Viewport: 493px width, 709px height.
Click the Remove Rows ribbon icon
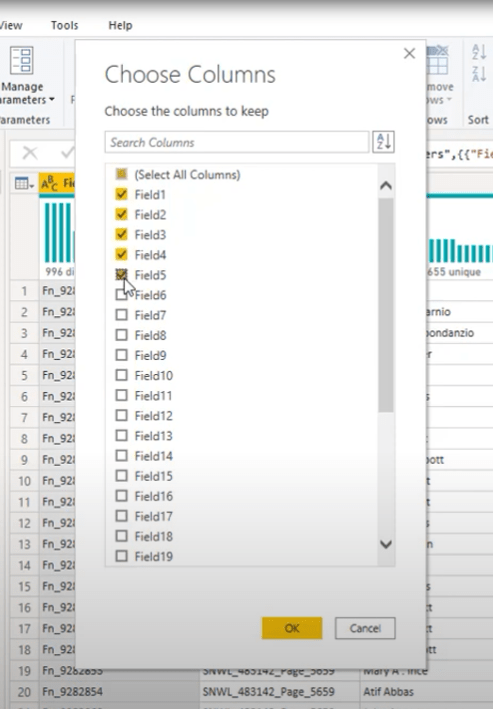click(437, 60)
